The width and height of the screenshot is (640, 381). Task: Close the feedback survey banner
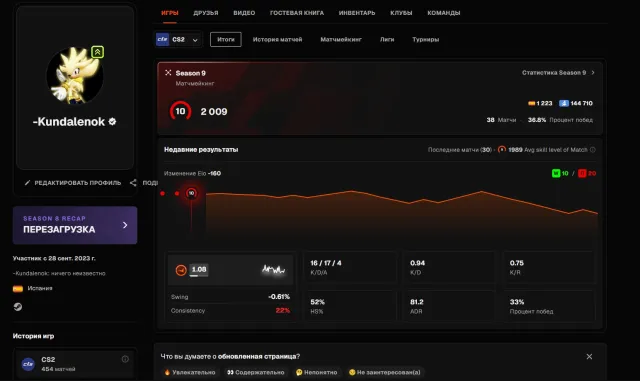coord(589,356)
